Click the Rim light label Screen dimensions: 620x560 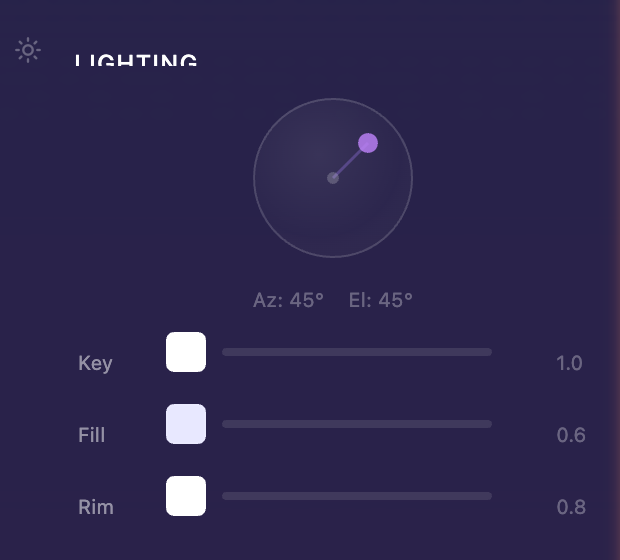coord(96,507)
